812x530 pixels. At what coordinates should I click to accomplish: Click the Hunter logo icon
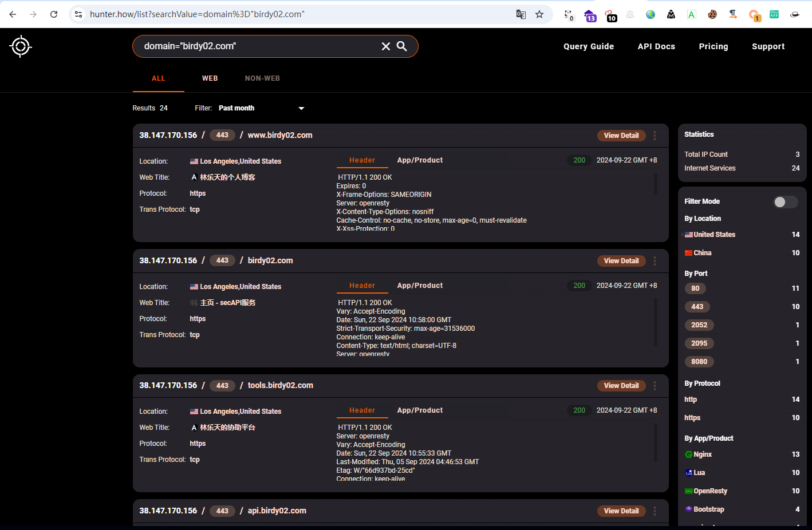tap(21, 46)
